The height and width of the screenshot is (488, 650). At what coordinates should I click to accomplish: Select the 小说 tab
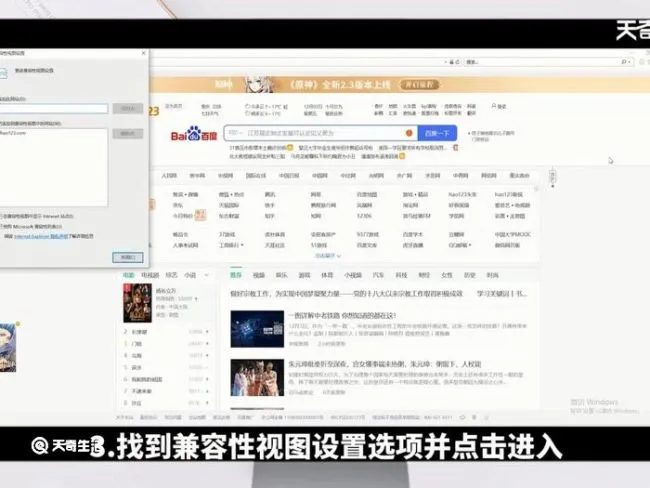(x=190, y=275)
